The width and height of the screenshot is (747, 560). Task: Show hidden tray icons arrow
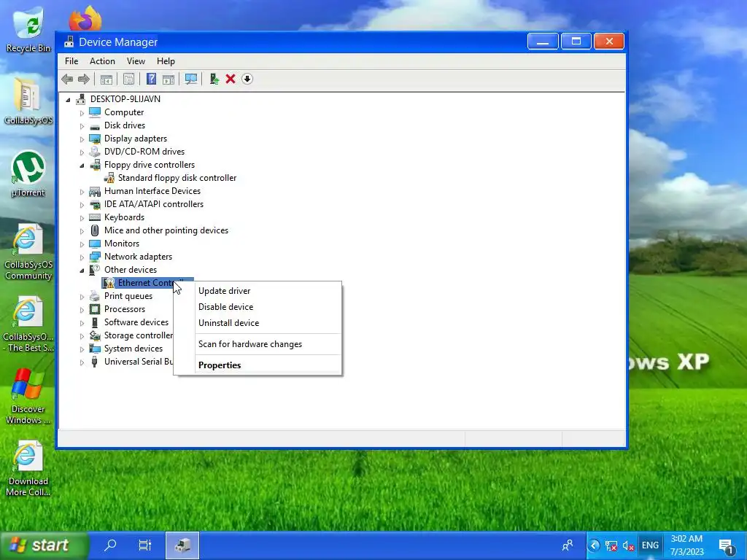[594, 545]
